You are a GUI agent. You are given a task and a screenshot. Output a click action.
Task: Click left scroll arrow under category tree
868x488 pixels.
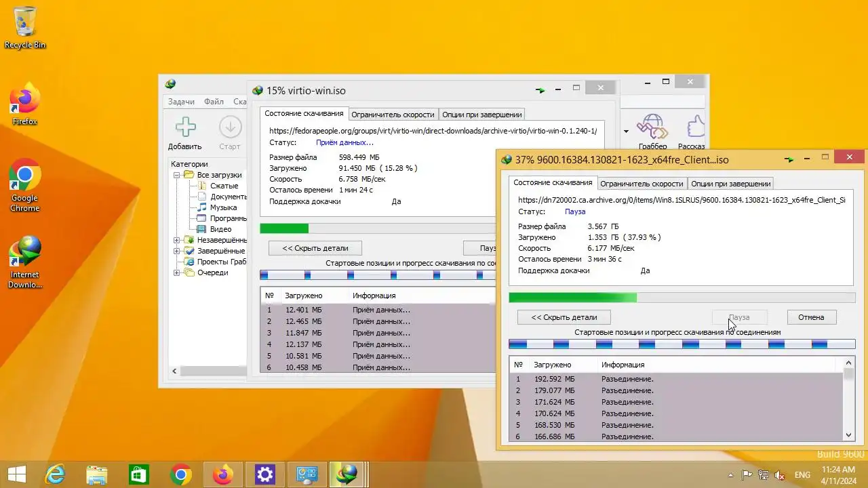tap(174, 371)
